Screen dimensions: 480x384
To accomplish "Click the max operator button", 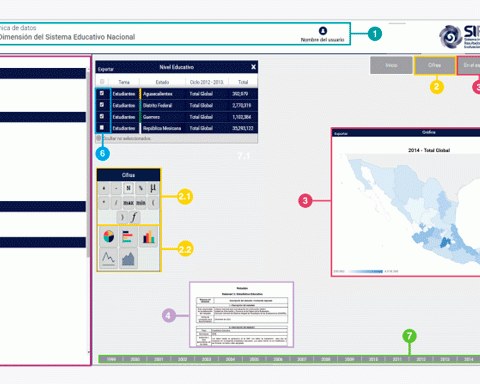I will click(x=128, y=203).
